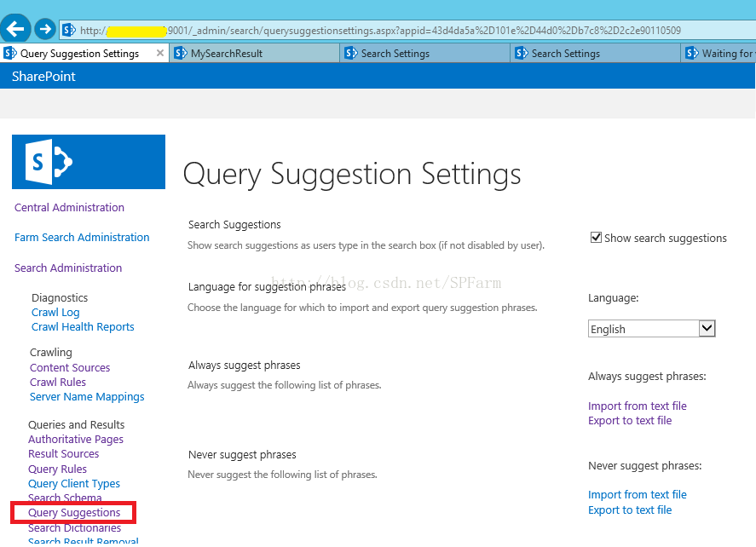Click the Crawling sidebar heading
The image size is (756, 547).
pyautogui.click(x=51, y=353)
